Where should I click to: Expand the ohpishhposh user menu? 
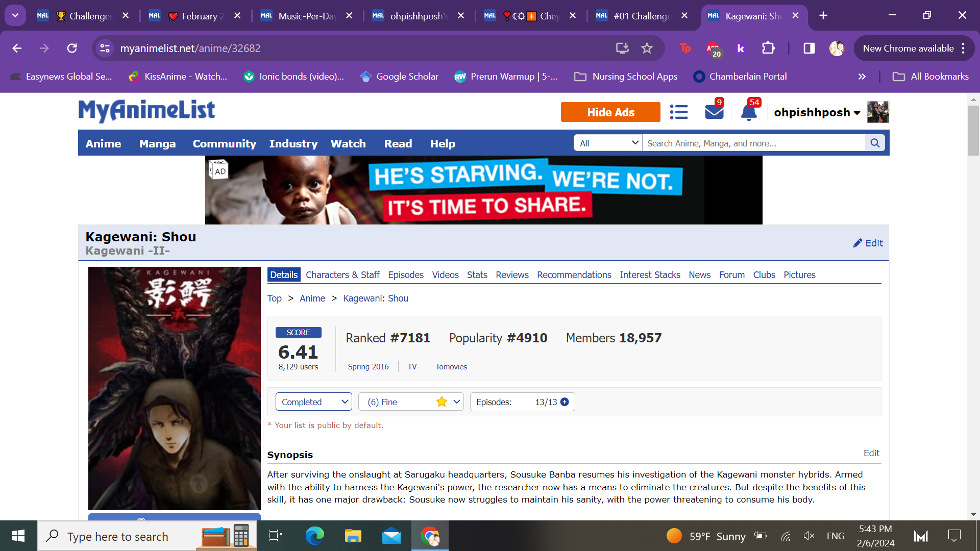(817, 112)
